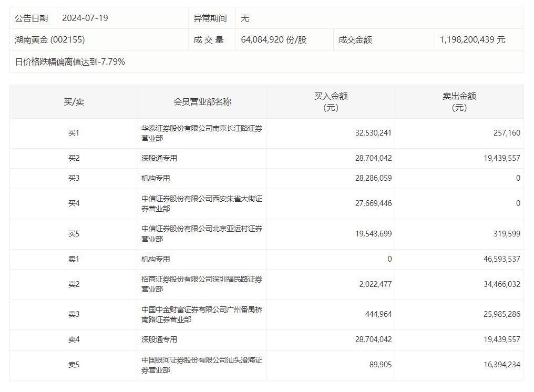Click 机构专用 in the 买3 row
This screenshot has width=534, height=392.
pos(156,178)
